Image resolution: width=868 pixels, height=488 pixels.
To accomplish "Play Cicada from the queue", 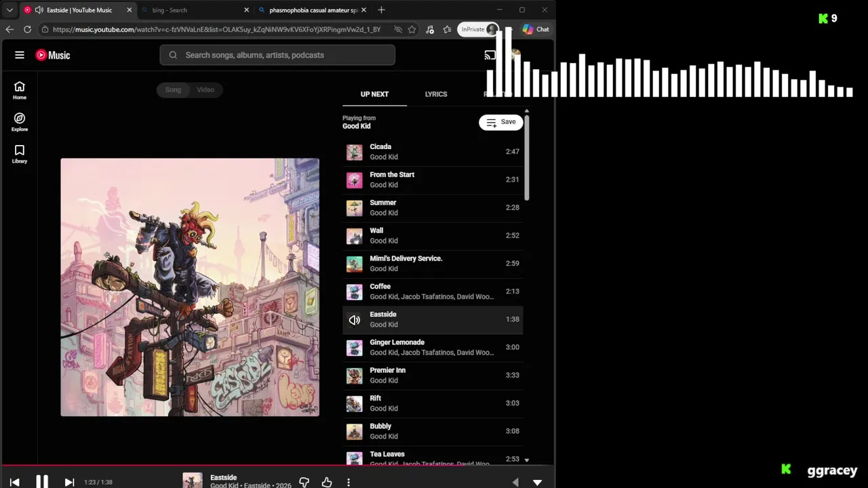I will tap(433, 152).
